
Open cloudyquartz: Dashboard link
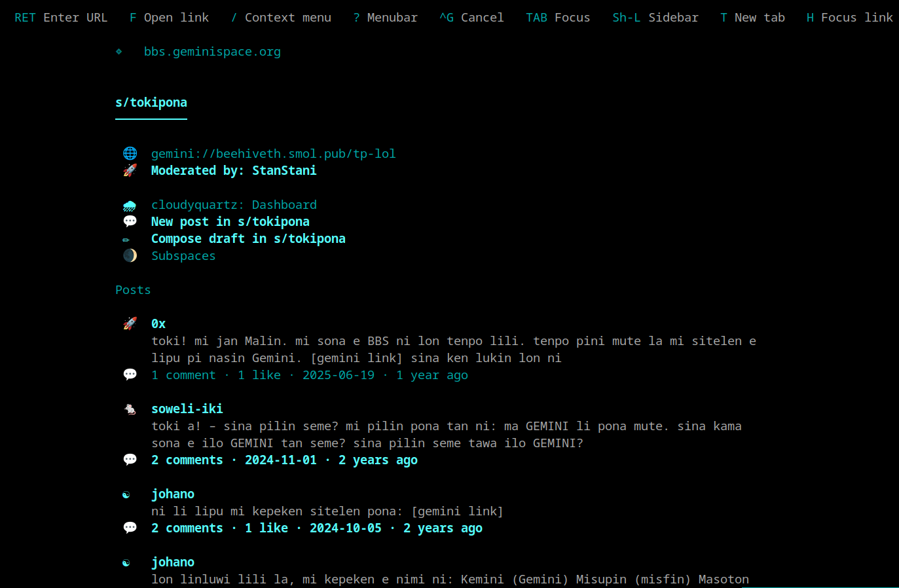click(x=234, y=205)
